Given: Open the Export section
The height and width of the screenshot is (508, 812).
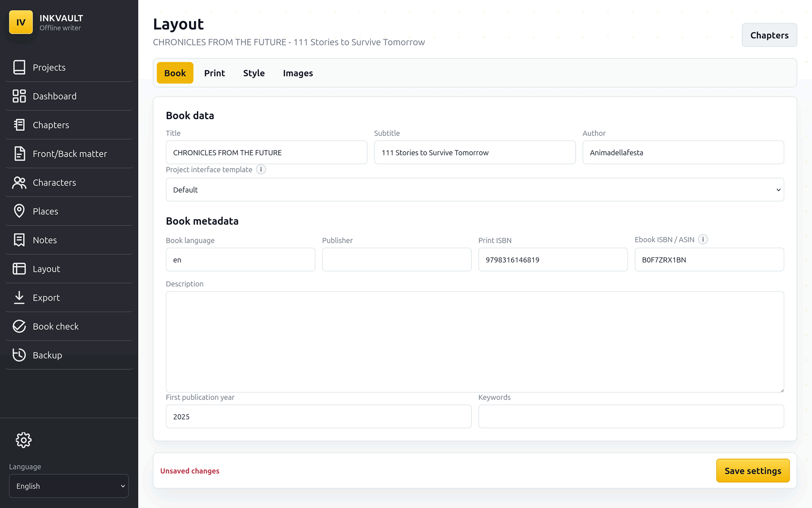Looking at the screenshot, I should coord(69,297).
